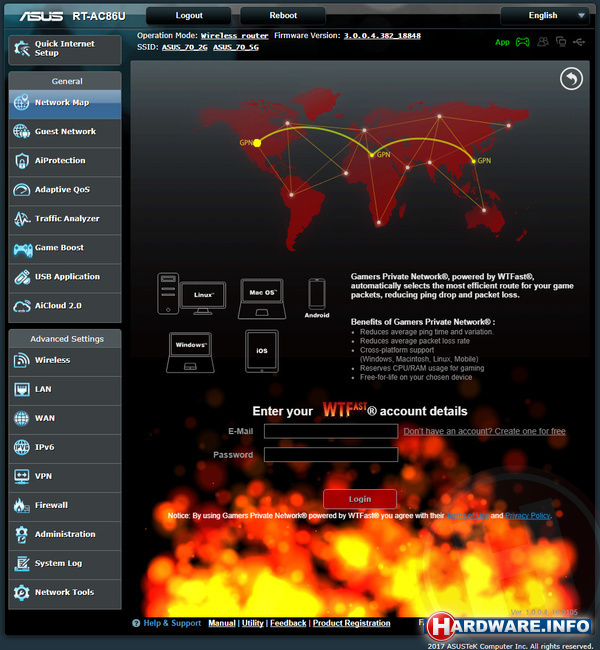Screen dimensions: 600x650
Task: Open VPN settings
Action: click(65, 477)
